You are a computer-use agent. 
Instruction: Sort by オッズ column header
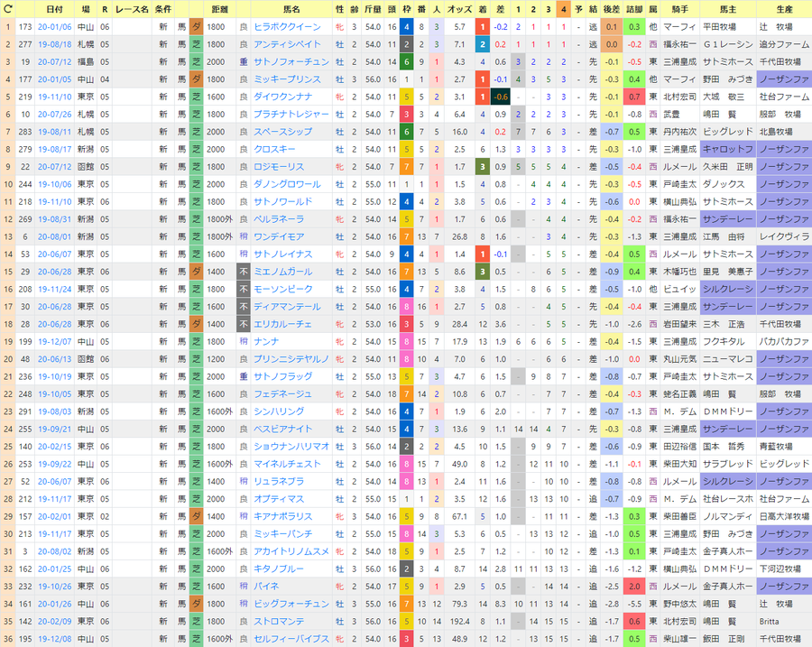click(459, 9)
